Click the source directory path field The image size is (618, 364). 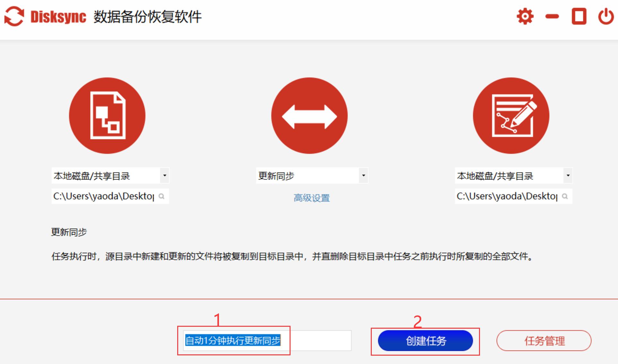104,196
